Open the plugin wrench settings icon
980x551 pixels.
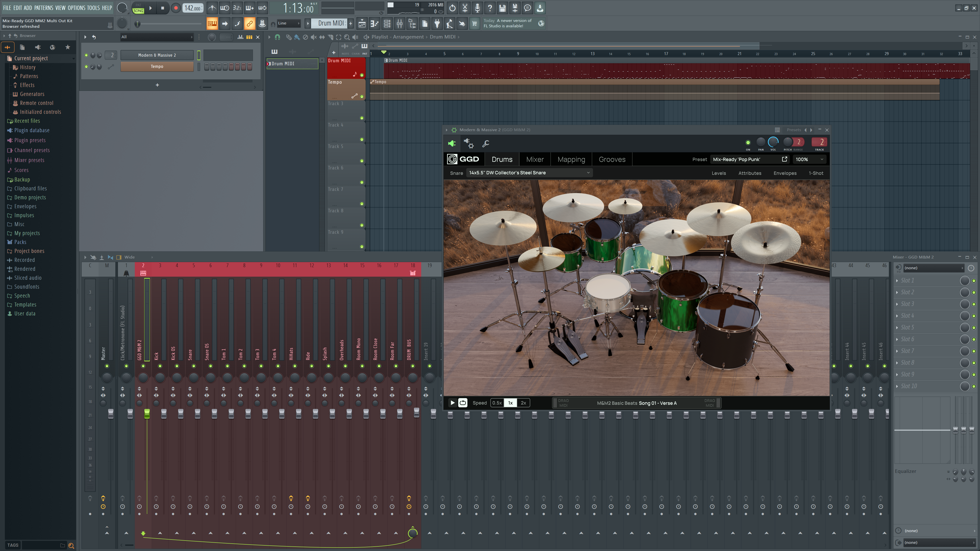486,144
